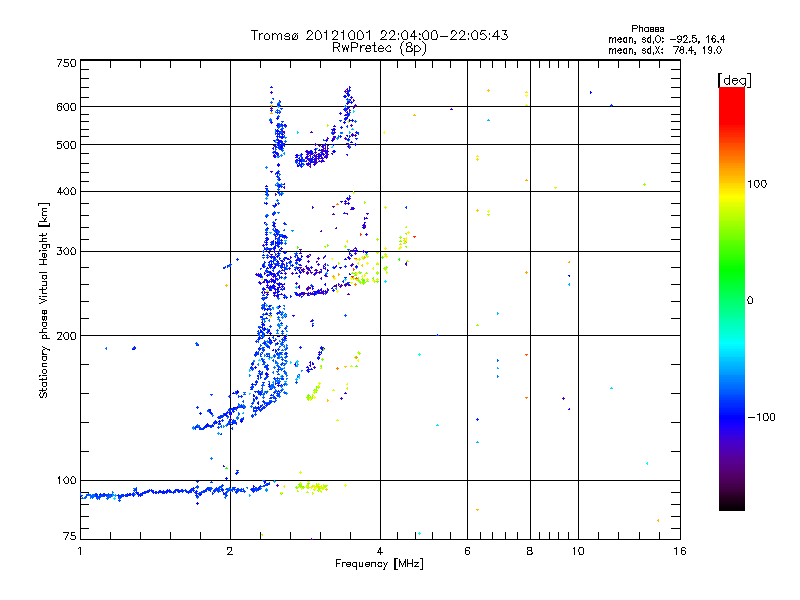800x600 pixels.
Task: Click the colorbar tick label '-100'
Action: (761, 417)
